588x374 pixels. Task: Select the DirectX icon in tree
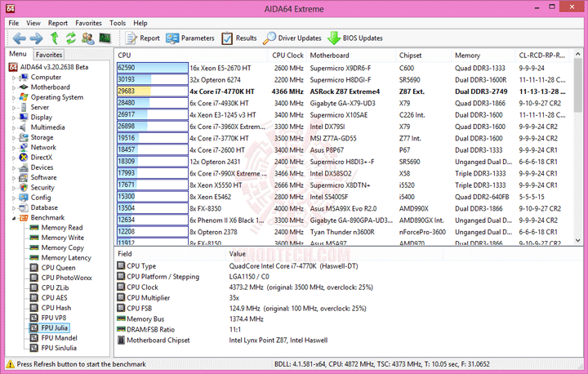(24, 157)
